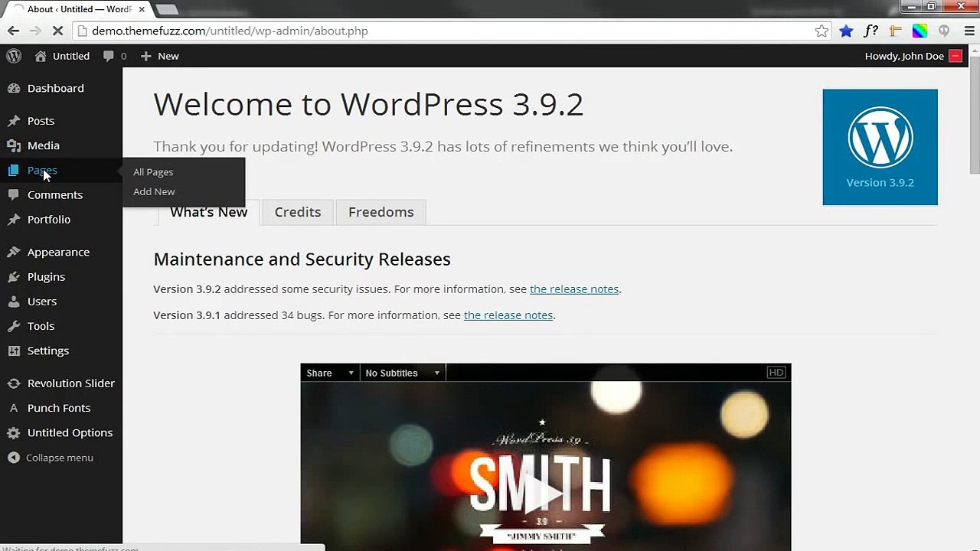Open Revolution Slider settings
The width and height of the screenshot is (980, 551).
[x=71, y=383]
